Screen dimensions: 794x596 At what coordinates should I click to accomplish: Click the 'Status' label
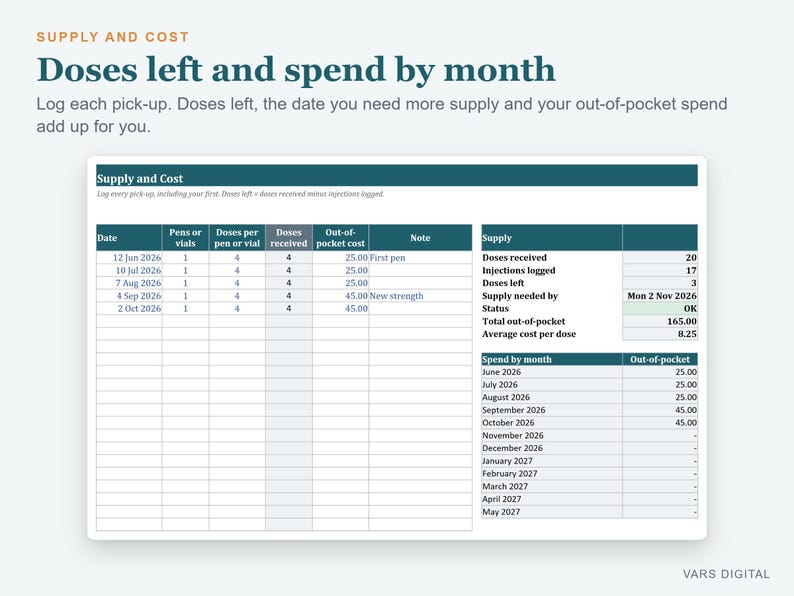coord(495,308)
